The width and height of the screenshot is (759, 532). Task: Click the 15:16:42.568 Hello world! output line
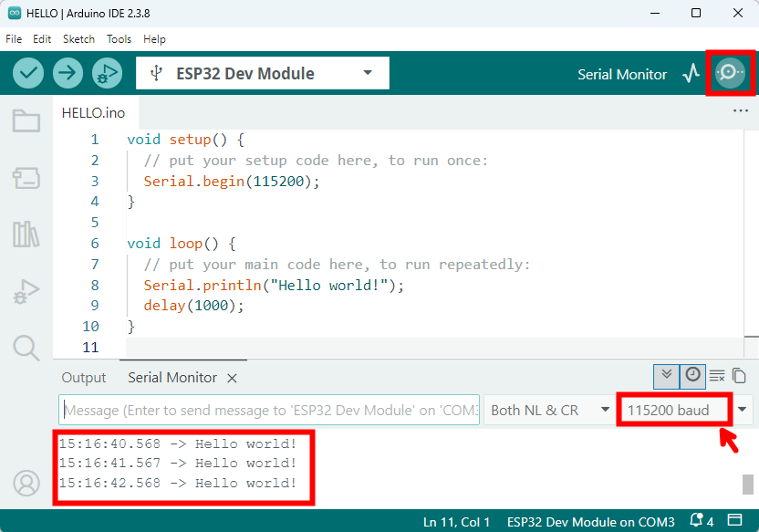[178, 483]
